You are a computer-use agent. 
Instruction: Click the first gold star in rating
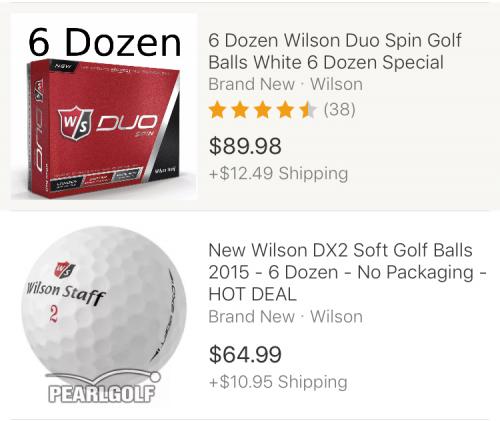[217, 110]
